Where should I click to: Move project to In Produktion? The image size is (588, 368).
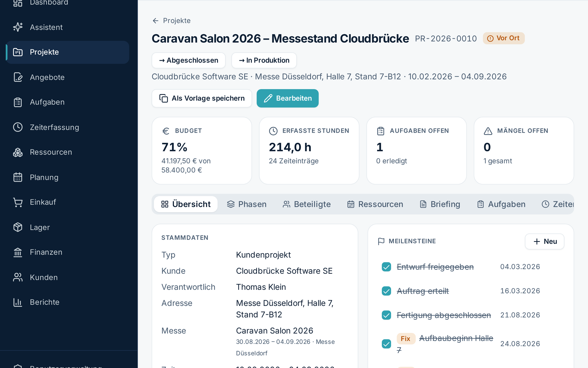(264, 60)
